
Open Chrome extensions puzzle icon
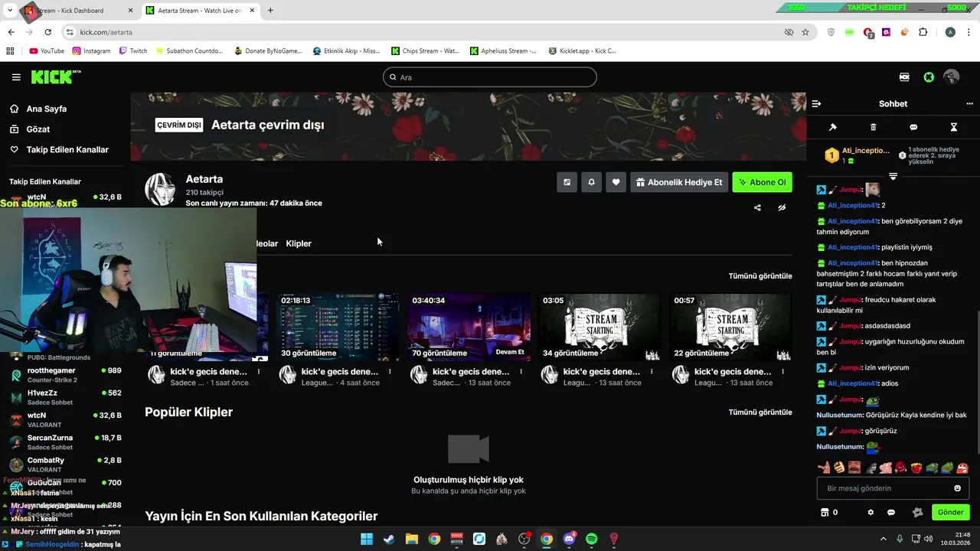923,32
